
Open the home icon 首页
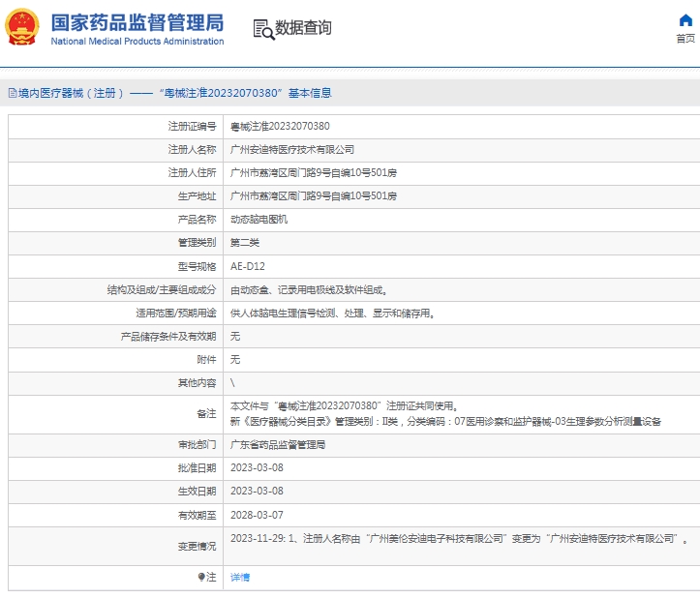click(685, 20)
